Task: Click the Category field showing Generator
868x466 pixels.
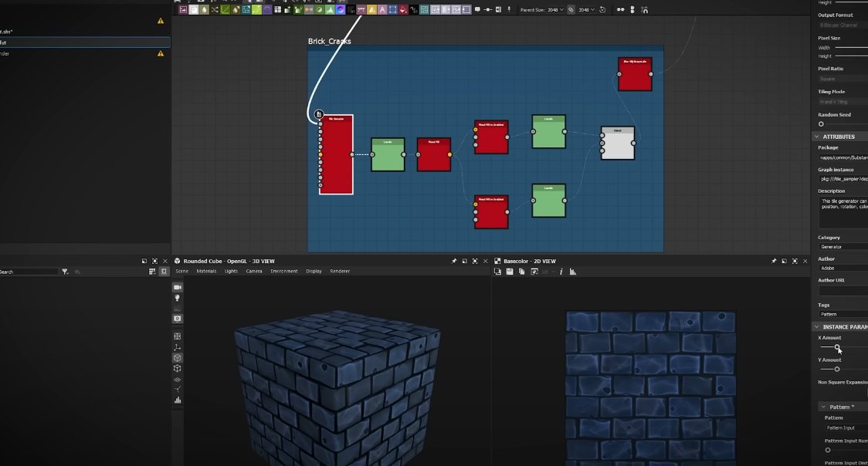Action: [843, 247]
